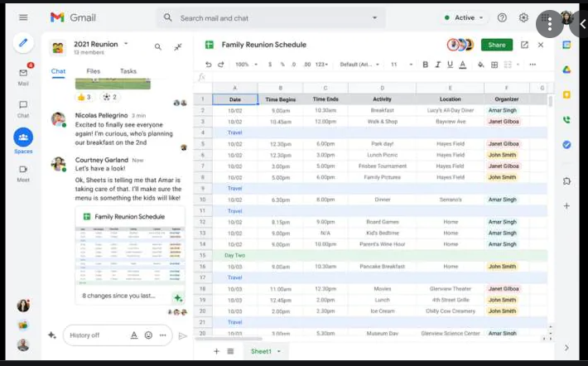
Task: Toggle underline formatting in Sheets toolbar
Action: coord(449,64)
